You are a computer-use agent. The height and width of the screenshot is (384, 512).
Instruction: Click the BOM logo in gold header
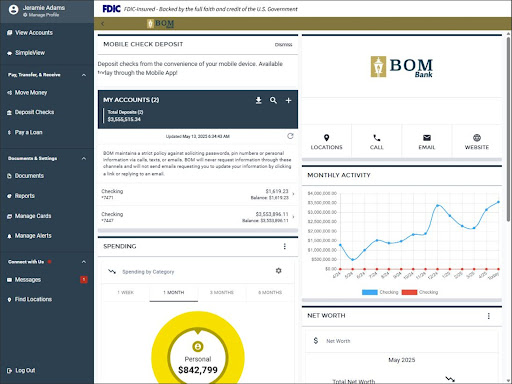pos(161,23)
